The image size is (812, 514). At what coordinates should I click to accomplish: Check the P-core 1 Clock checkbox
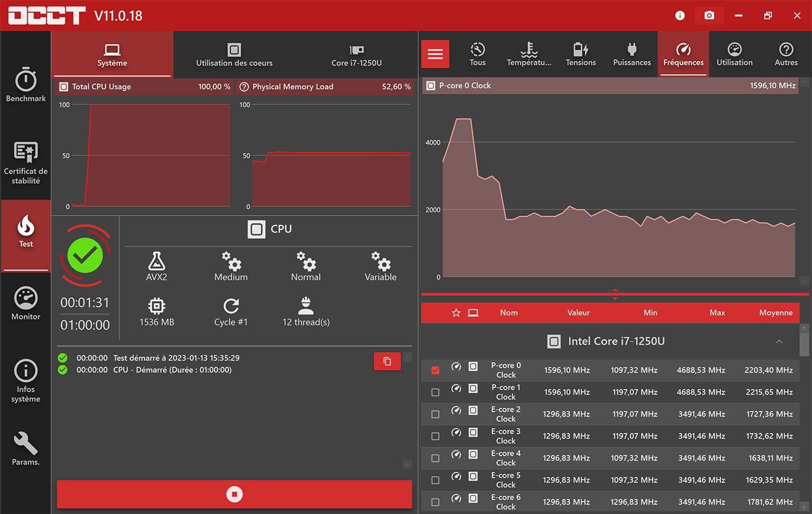pos(436,392)
